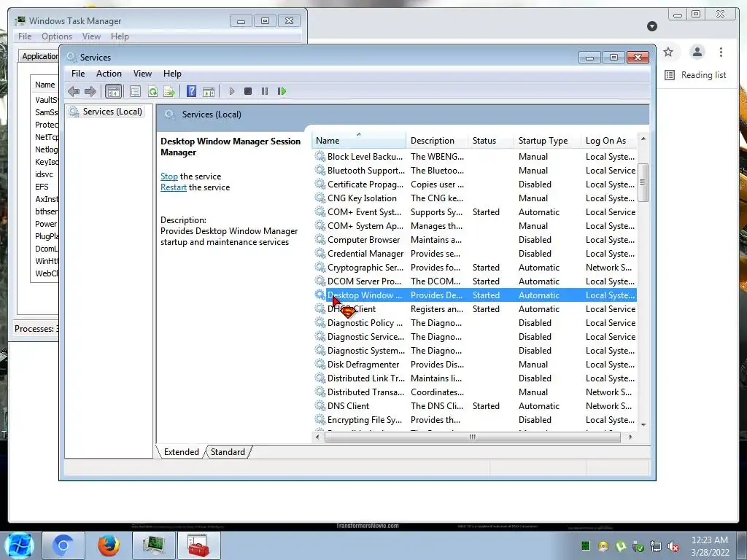This screenshot has height=560, width=747.
Task: Select the DCOM Server Process Launcher row
Action: coord(475,281)
